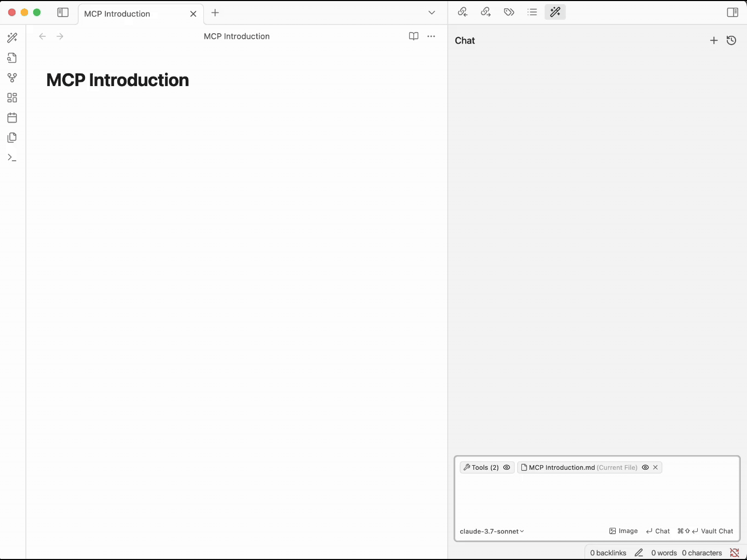Click the Chat send button
The height and width of the screenshot is (560, 747).
point(658,531)
